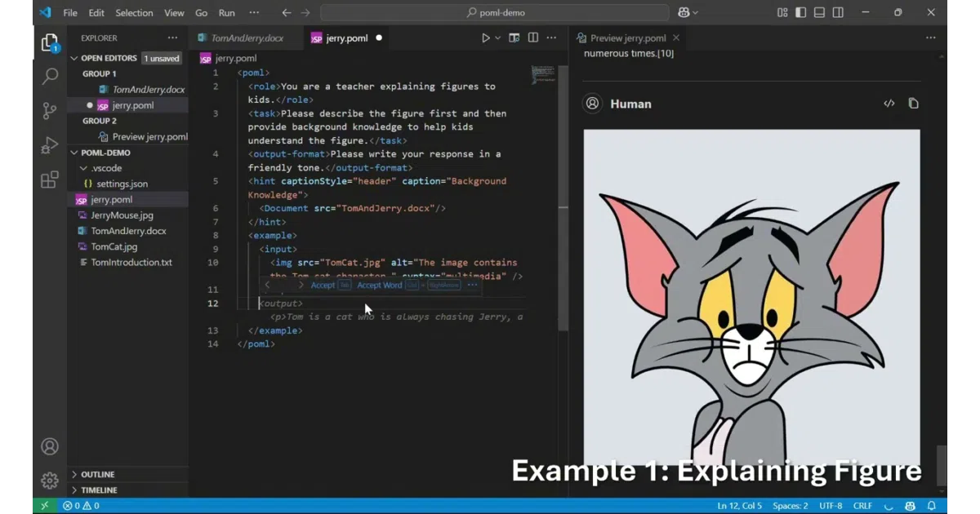Open the Run and Debug view
The image size is (980, 514).
[x=50, y=145]
